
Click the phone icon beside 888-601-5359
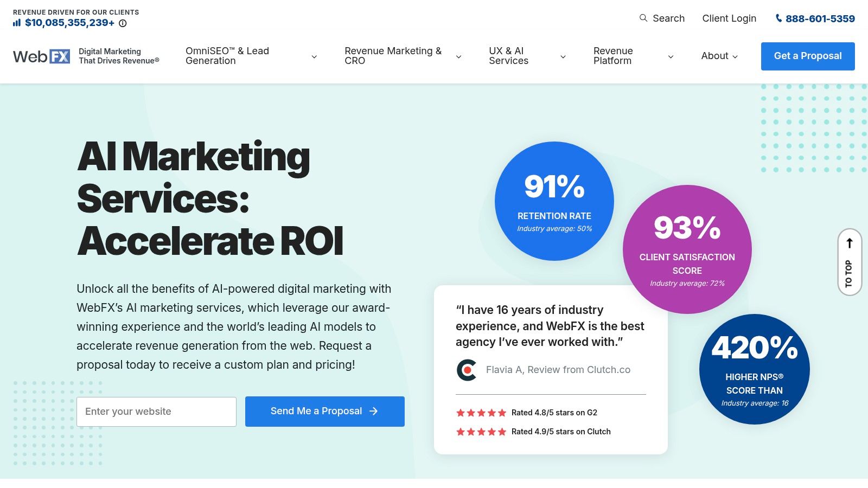(x=778, y=18)
